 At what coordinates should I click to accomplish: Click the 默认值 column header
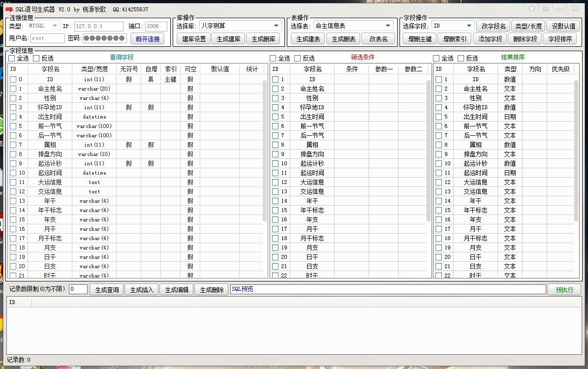point(220,69)
